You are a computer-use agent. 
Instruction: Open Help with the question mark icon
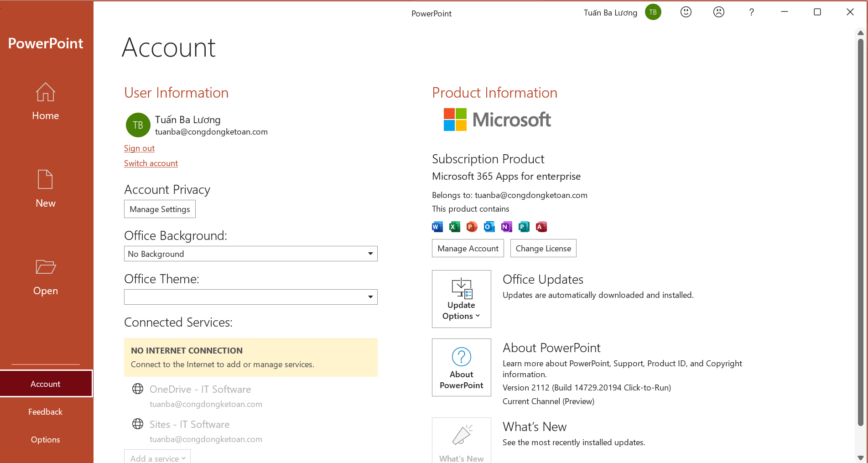pyautogui.click(x=752, y=12)
